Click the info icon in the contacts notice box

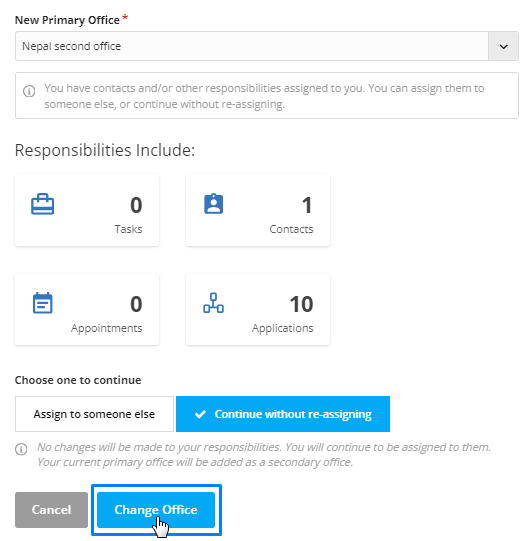coord(29,91)
